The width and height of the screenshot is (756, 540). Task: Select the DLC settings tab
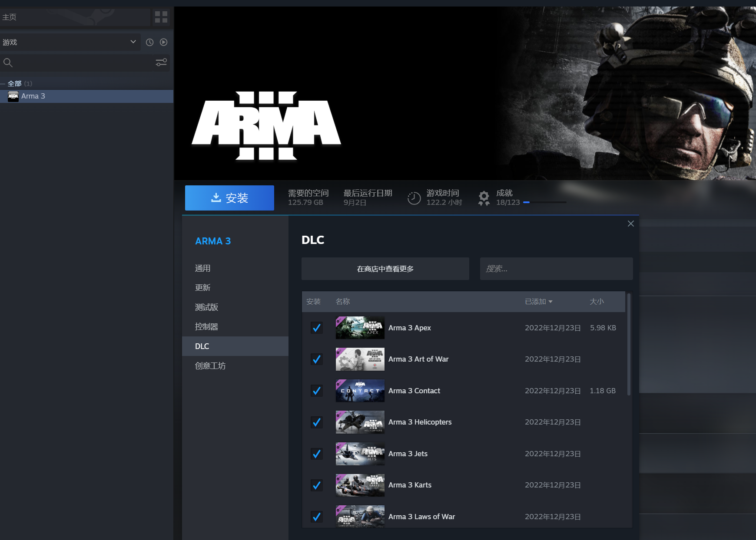coord(235,346)
